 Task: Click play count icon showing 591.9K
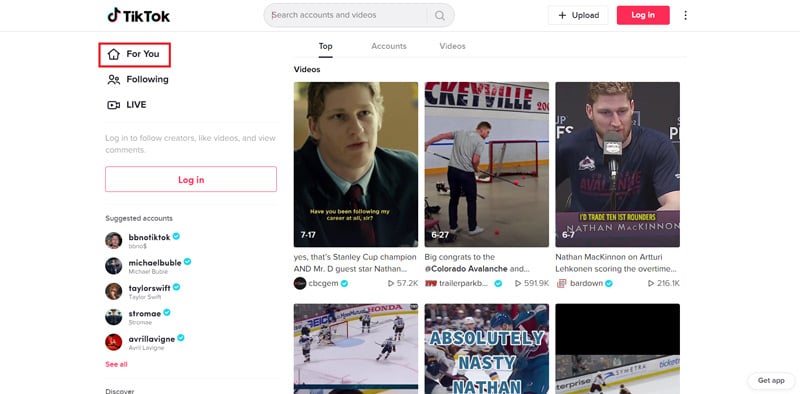tap(518, 283)
